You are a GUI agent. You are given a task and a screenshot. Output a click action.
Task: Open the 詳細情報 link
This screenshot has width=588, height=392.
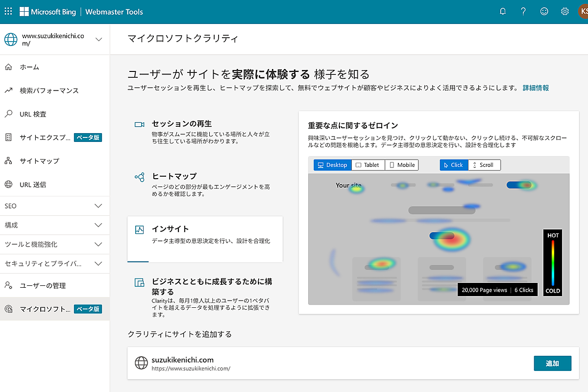pos(536,88)
